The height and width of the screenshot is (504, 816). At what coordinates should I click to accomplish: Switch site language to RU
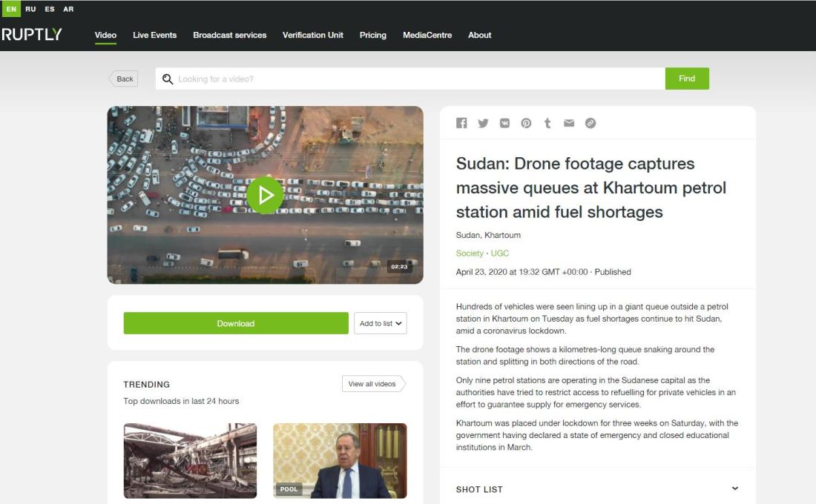30,9
